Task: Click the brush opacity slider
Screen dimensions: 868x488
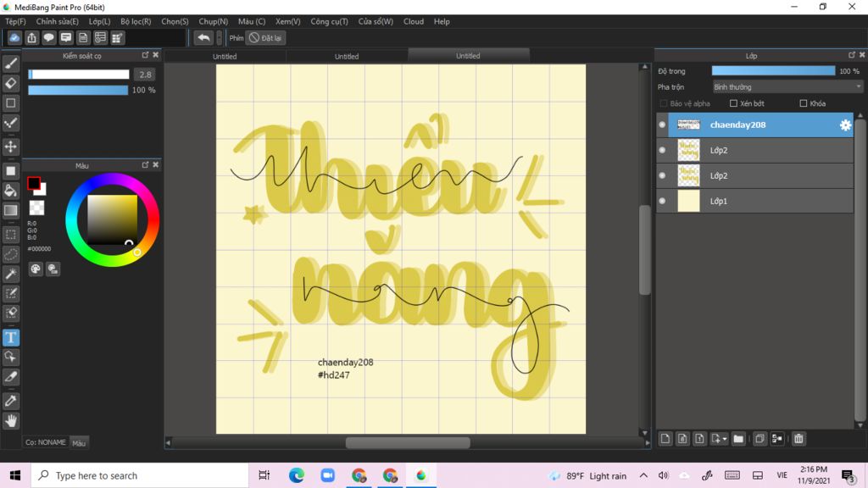Action: [78, 90]
